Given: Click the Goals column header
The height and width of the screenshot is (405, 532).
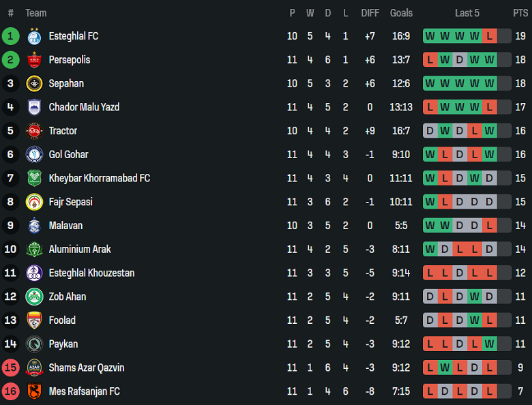Looking at the screenshot, I should pyautogui.click(x=401, y=13).
